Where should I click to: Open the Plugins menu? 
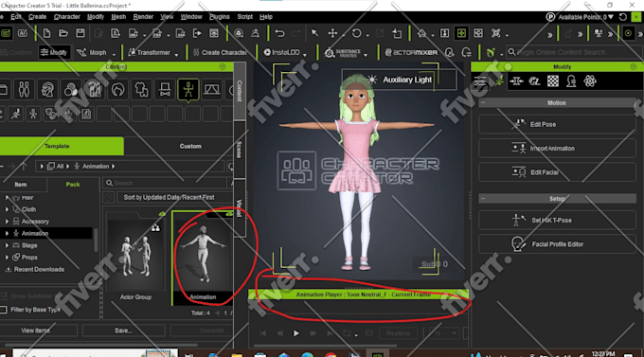click(220, 17)
